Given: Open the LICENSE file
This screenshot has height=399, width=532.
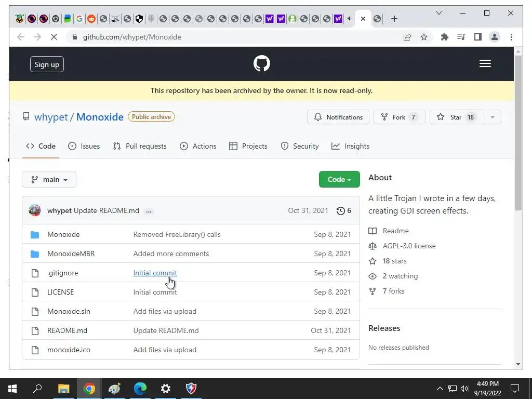Looking at the screenshot, I should pos(60,292).
